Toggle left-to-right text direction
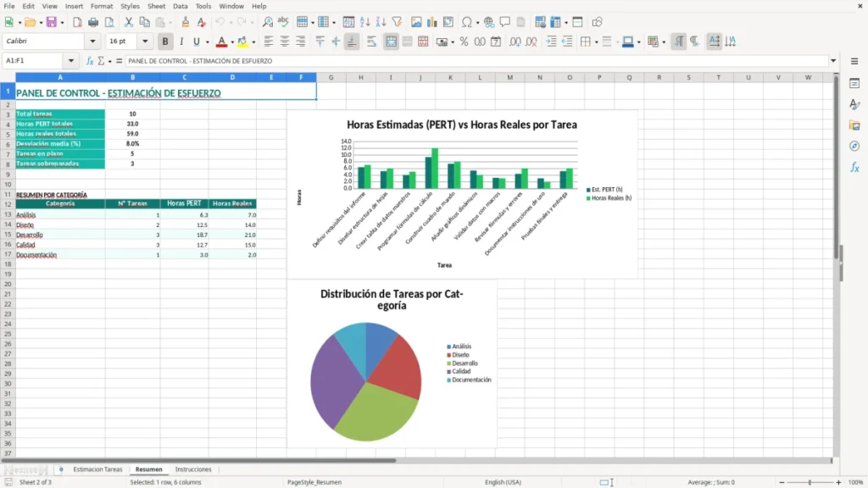Image resolution: width=868 pixels, height=488 pixels. point(679,42)
